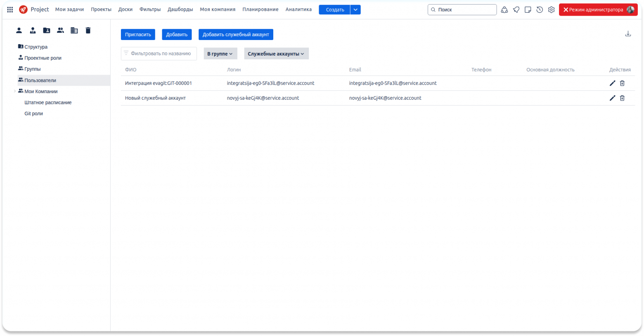Click the Создать button
The height and width of the screenshot is (336, 644).
point(335,9)
